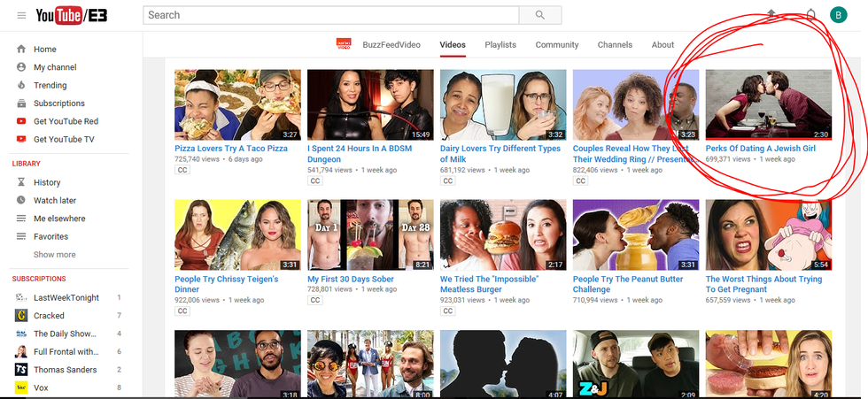Click the silhouette kiss thumbnail 4:07
This screenshot has width=868, height=399.
click(503, 364)
